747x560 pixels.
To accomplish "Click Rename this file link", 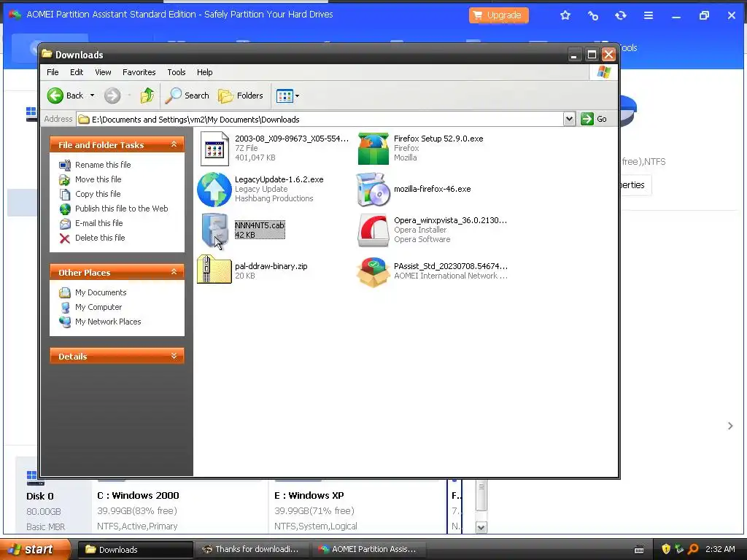I will pyautogui.click(x=103, y=165).
